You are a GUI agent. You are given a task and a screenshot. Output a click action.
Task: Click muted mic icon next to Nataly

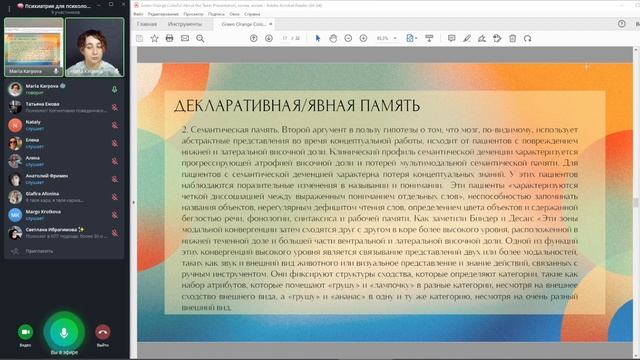(x=115, y=125)
